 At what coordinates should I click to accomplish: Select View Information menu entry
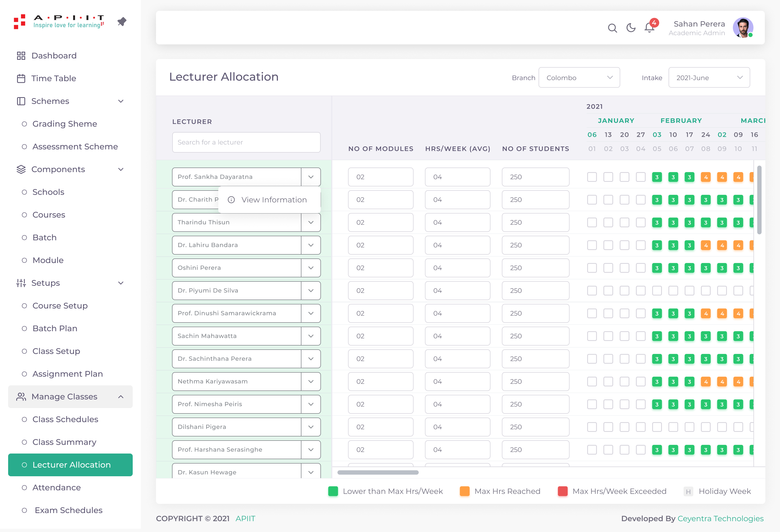(x=274, y=200)
